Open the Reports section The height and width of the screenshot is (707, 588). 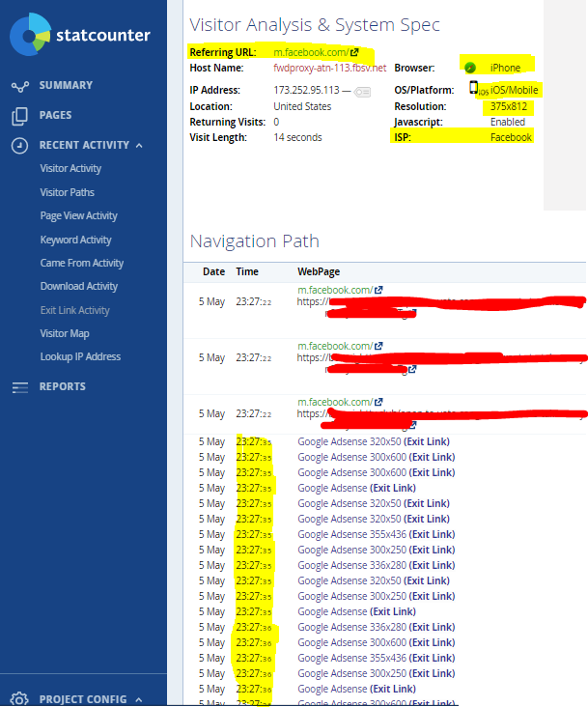(62, 386)
